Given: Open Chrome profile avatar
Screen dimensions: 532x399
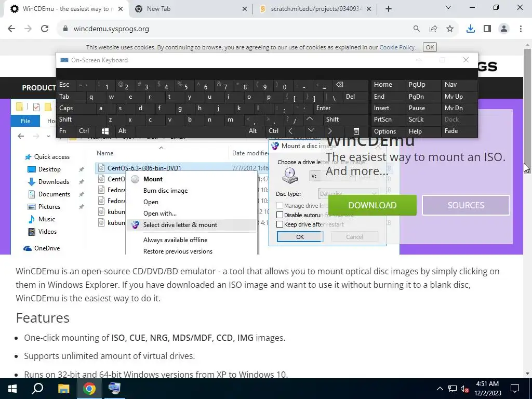Looking at the screenshot, I should 504,29.
